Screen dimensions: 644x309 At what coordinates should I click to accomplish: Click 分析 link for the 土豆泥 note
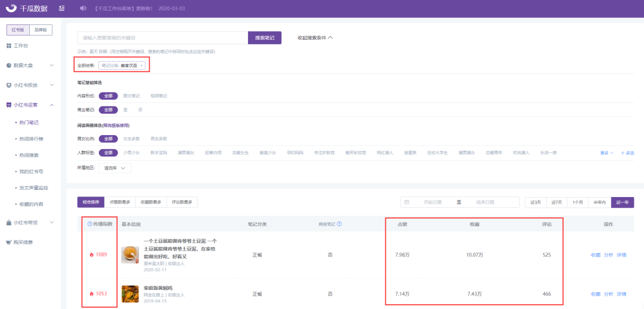point(608,255)
